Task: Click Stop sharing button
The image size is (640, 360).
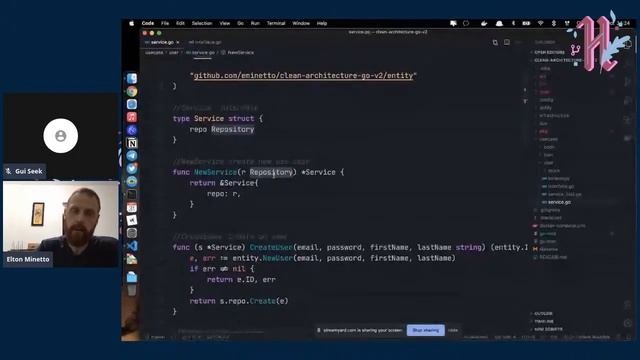Action: pos(426,330)
